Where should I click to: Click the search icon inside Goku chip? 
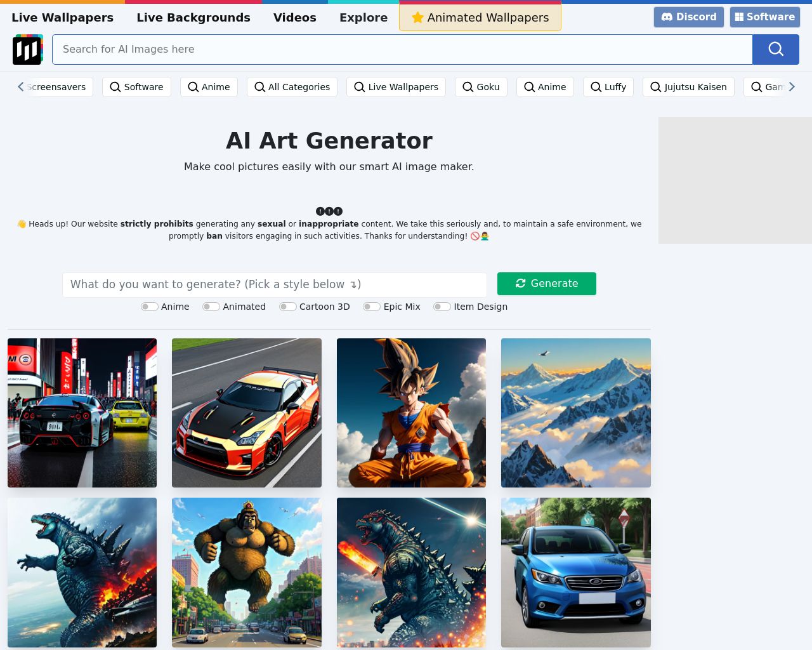point(468,87)
